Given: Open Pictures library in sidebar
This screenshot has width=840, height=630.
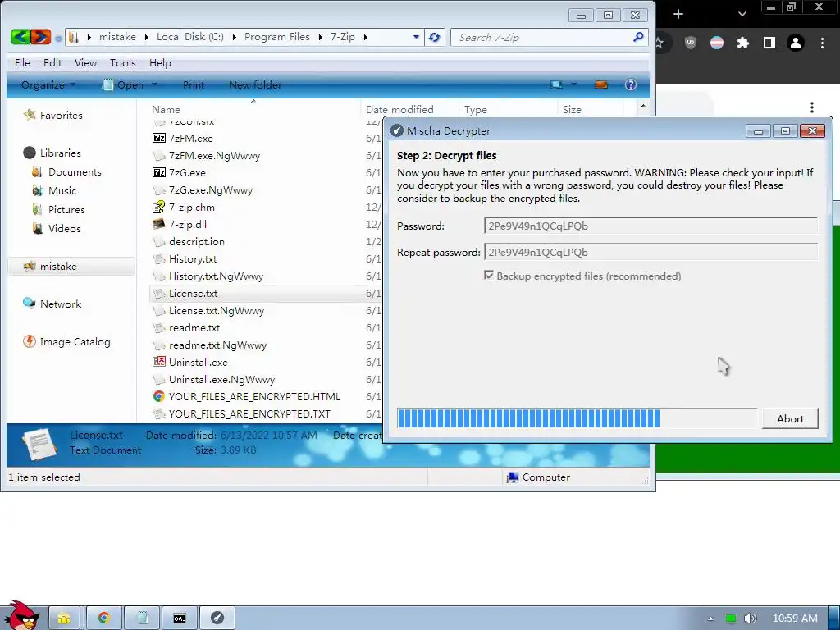Looking at the screenshot, I should click(66, 209).
